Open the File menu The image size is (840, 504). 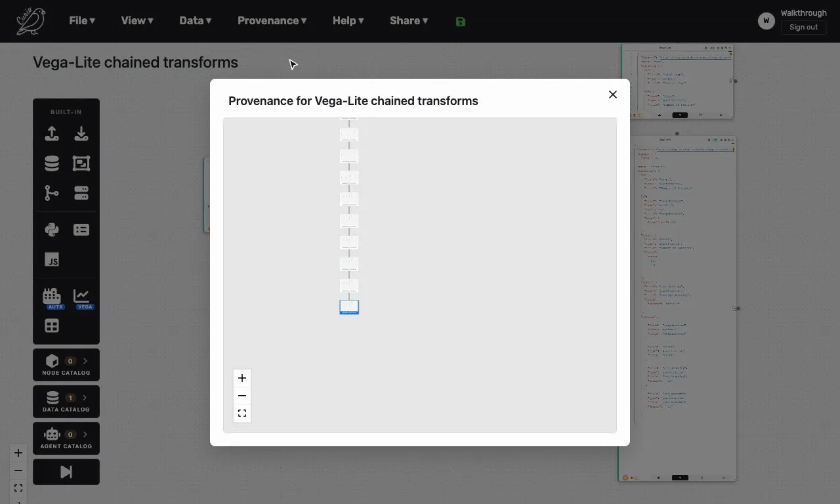coord(82,21)
